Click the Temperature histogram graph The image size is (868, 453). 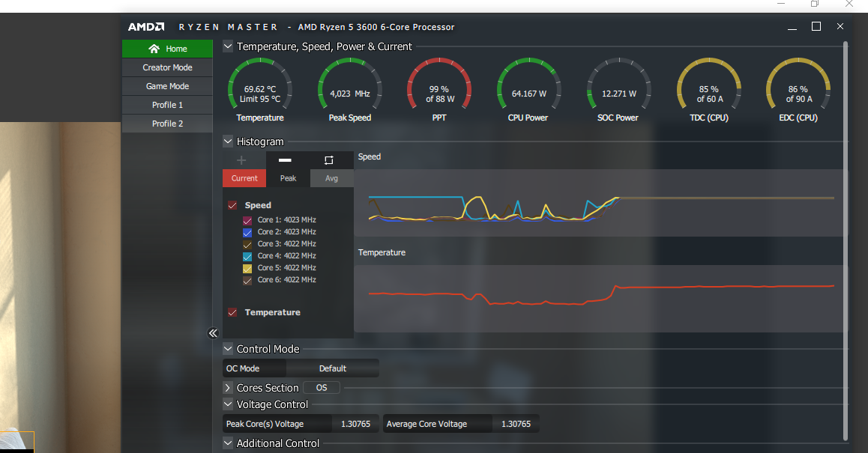pyautogui.click(x=600, y=299)
